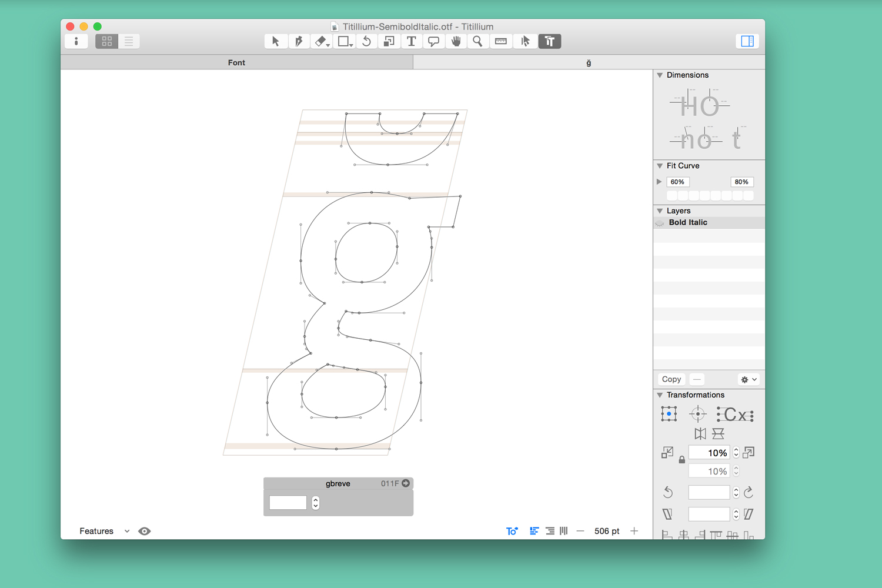
Task: Open the layers gear actions menu
Action: click(749, 379)
